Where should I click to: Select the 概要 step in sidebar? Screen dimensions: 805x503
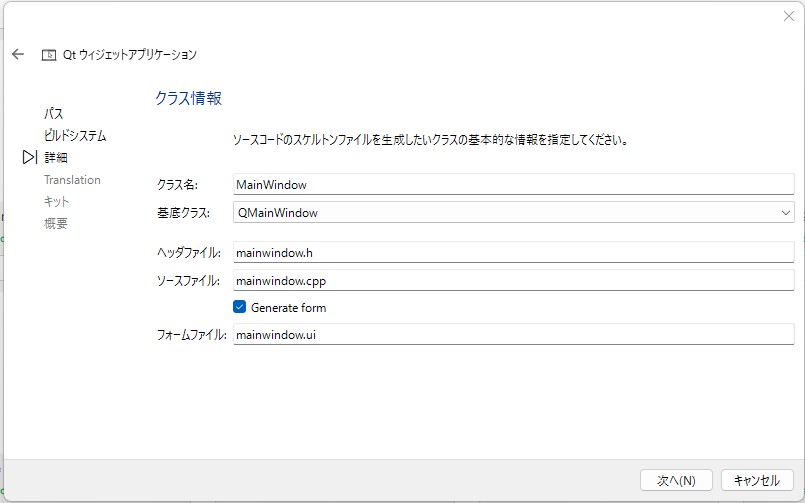point(55,223)
